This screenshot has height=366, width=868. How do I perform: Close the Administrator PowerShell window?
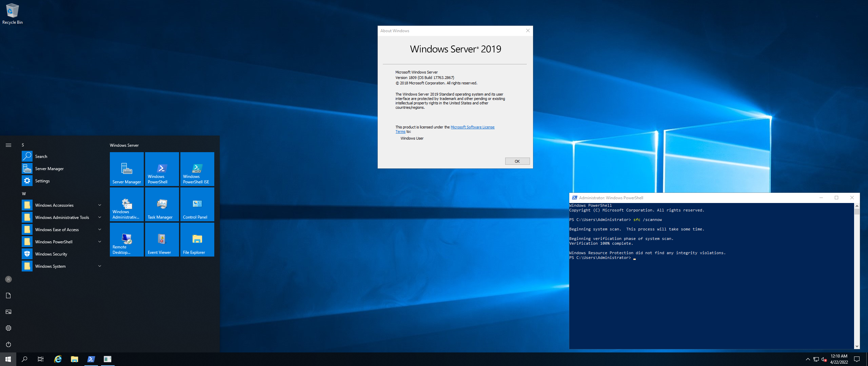(852, 198)
